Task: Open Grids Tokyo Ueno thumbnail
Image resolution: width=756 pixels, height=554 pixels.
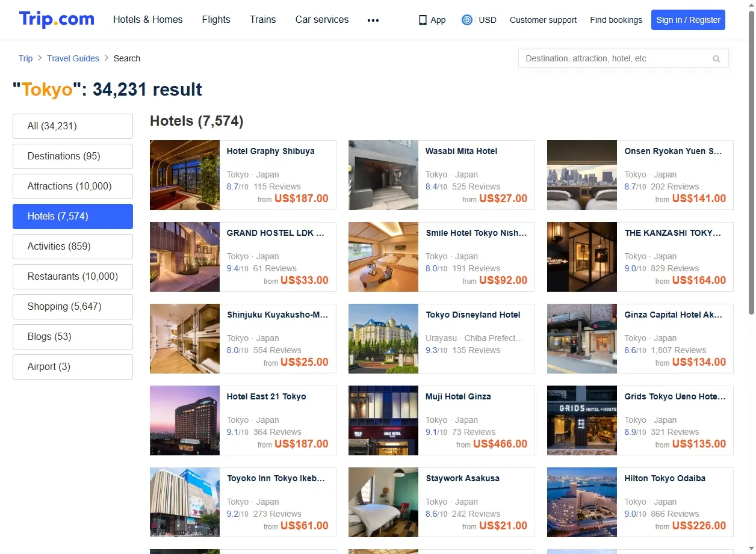Action: 582,420
